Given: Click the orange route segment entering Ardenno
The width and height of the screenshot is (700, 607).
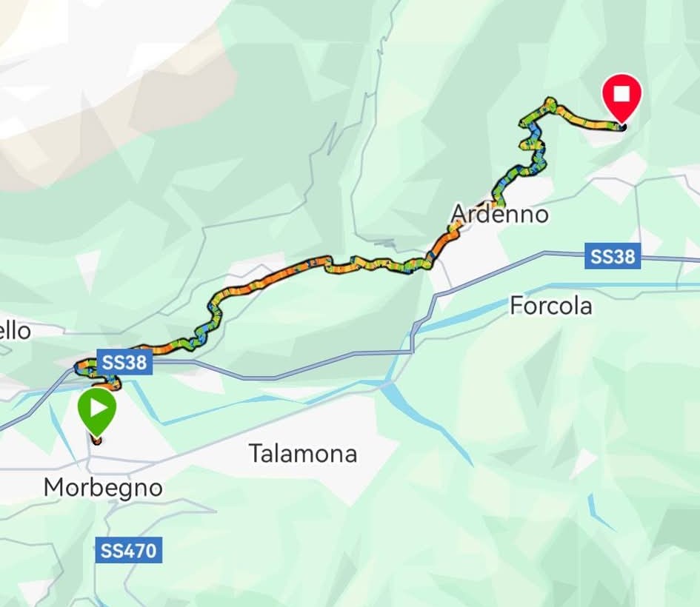Looking at the screenshot, I should click(x=444, y=244).
